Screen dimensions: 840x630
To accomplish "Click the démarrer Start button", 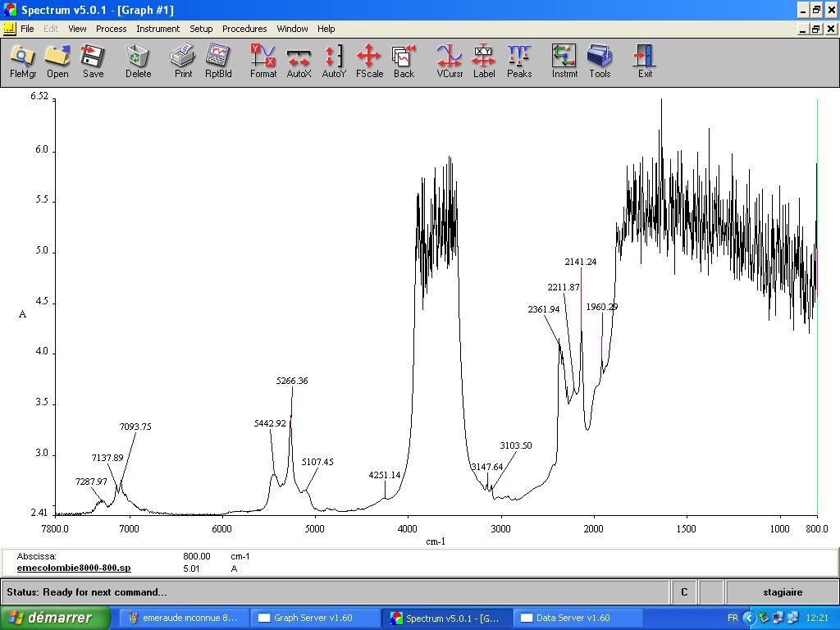I will click(x=55, y=618).
